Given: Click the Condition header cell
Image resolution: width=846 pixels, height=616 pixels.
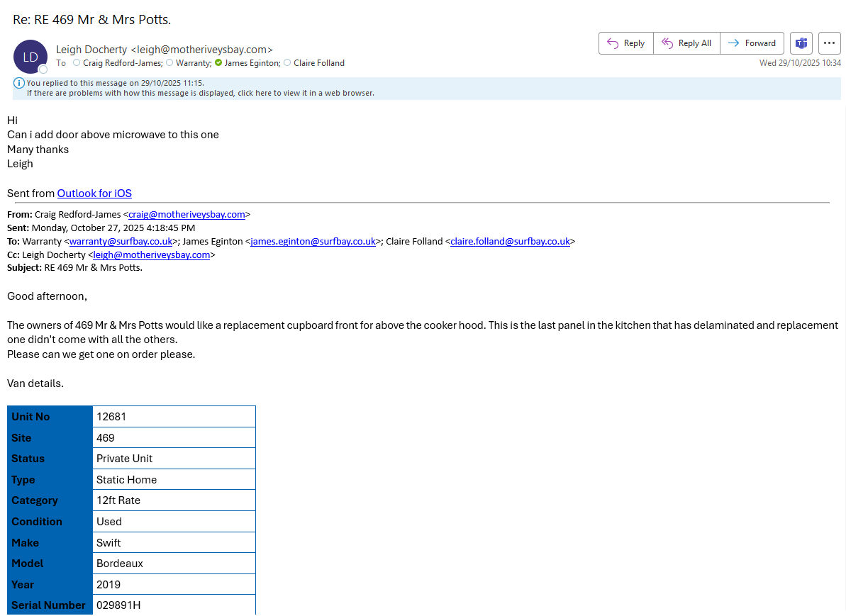Looking at the screenshot, I should click(x=50, y=521).
